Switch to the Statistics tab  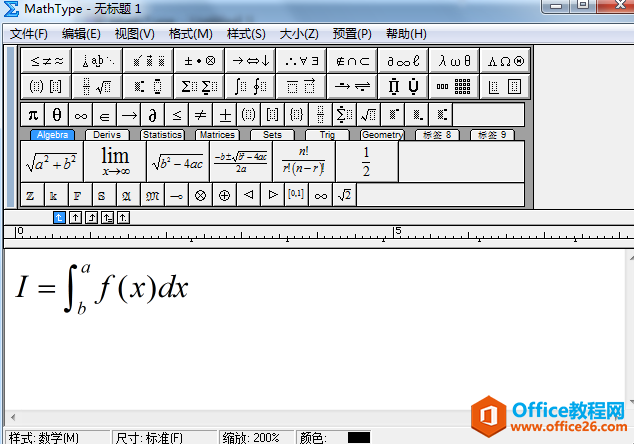(162, 135)
